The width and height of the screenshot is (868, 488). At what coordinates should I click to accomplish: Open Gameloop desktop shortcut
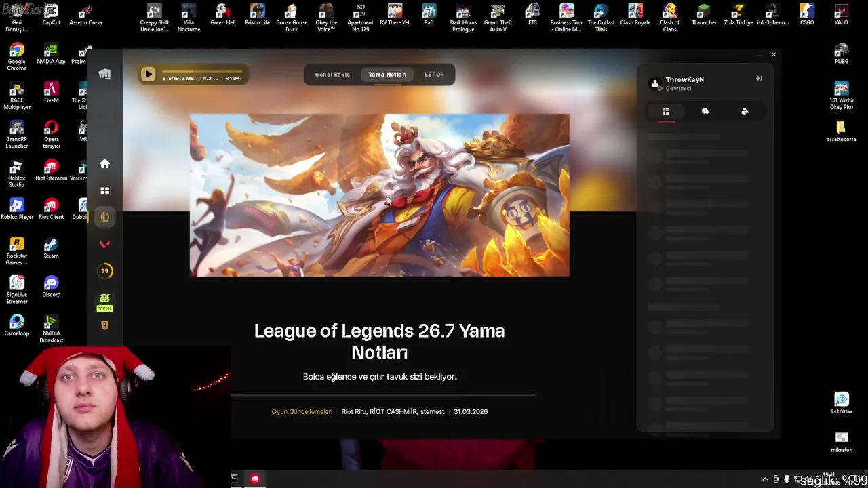pyautogui.click(x=17, y=325)
